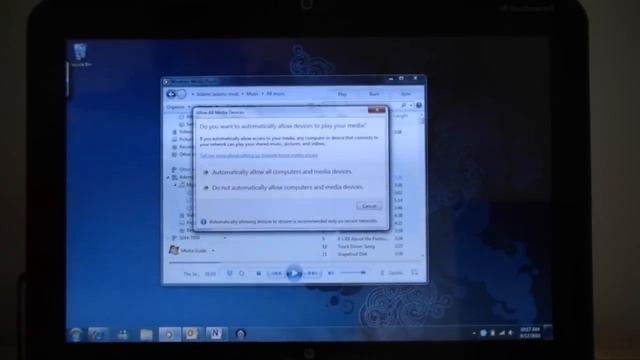Open the network icon in the system tray

click(x=502, y=333)
